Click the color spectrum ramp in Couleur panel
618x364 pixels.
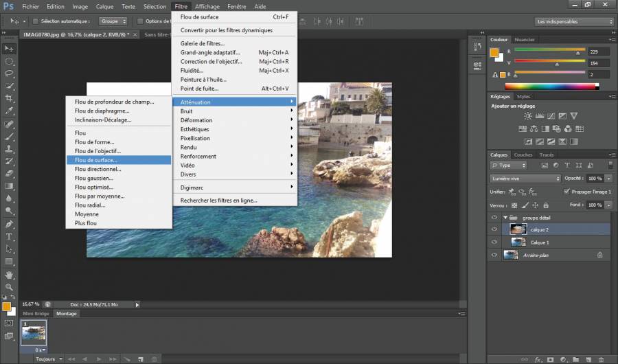coord(551,86)
